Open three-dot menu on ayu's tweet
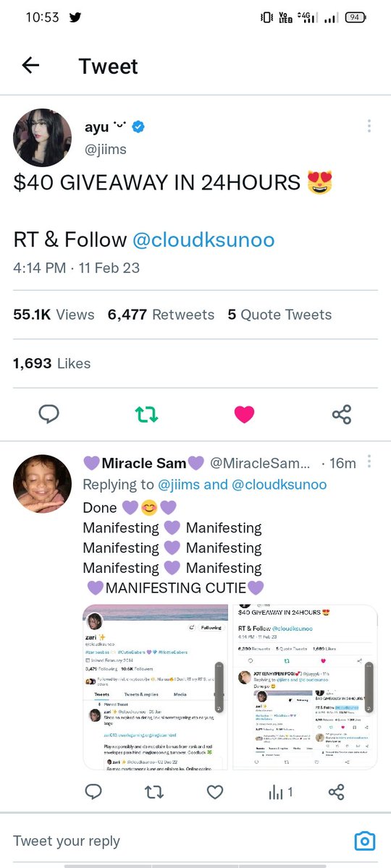Screen dimensions: 391x868 [369, 126]
